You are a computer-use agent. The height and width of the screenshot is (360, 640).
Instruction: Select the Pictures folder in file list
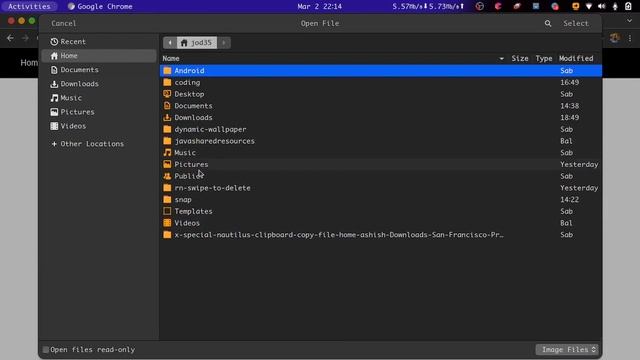(381, 164)
